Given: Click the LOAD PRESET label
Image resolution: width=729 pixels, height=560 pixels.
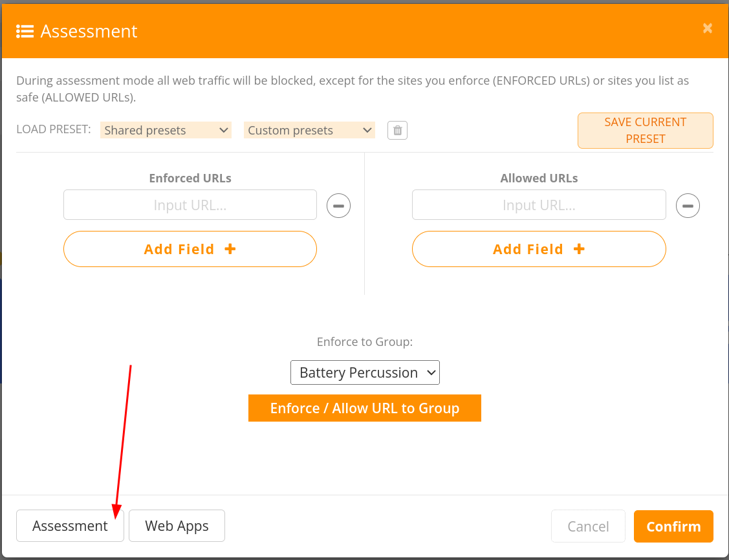Looking at the screenshot, I should [x=54, y=129].
